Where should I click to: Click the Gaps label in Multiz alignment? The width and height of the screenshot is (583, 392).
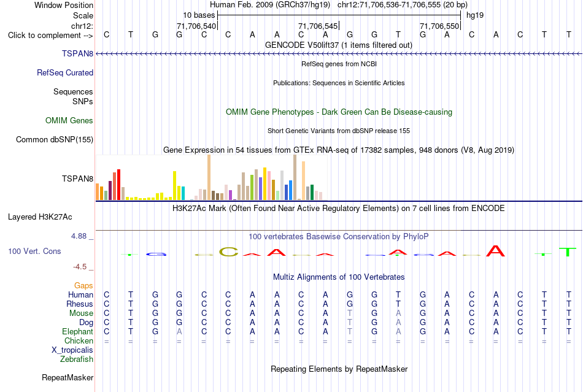tap(83, 285)
